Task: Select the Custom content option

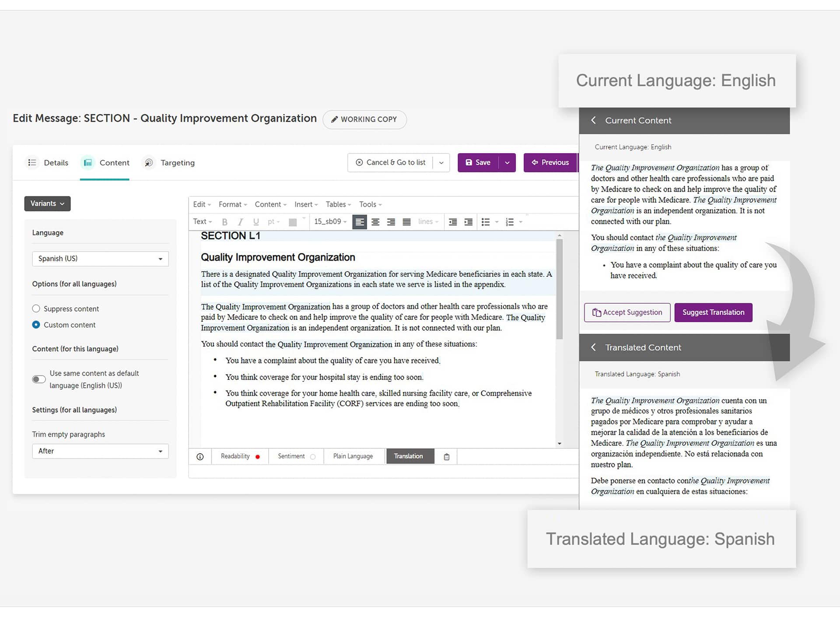Action: [x=36, y=325]
